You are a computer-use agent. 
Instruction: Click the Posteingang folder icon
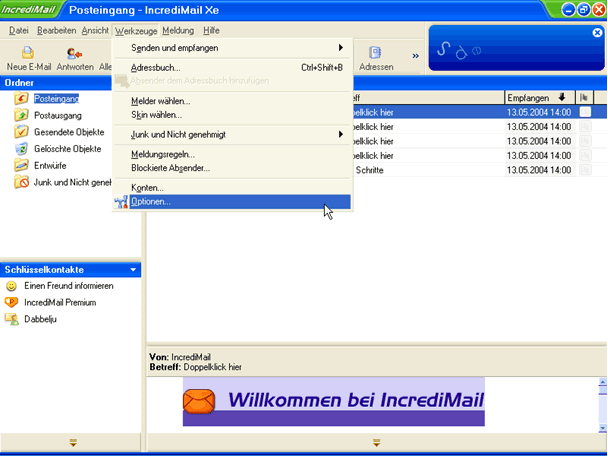tap(21, 98)
